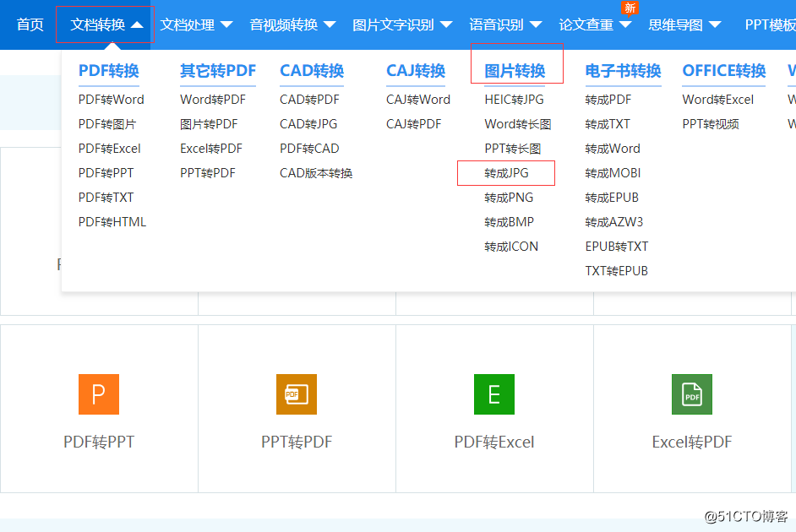This screenshot has width=796, height=532.
Task: Select PPT转PDF menu link
Action: tap(208, 173)
